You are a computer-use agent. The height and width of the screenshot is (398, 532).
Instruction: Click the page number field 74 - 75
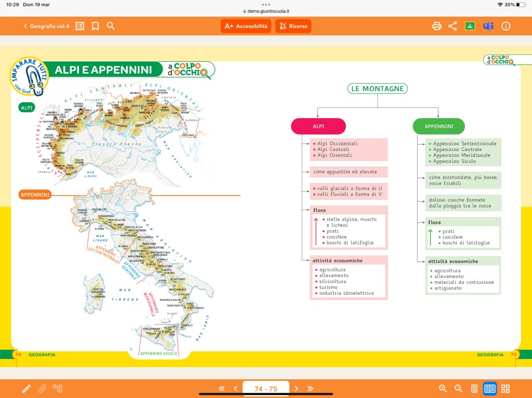click(x=265, y=388)
